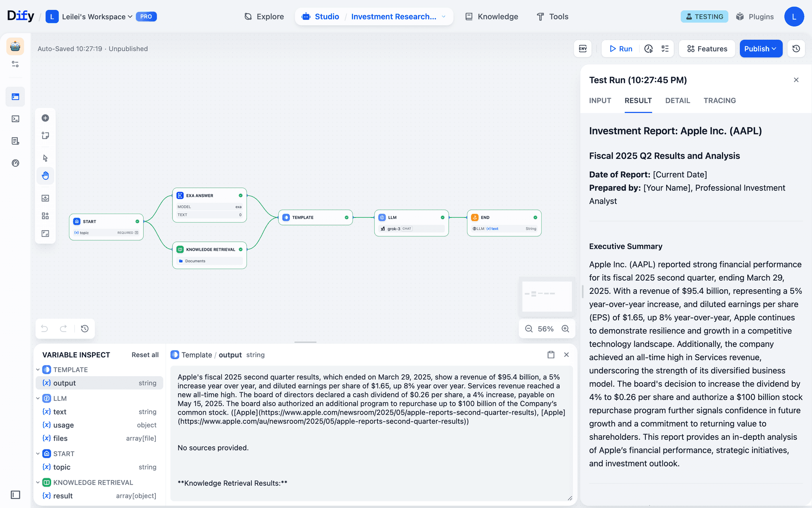Click Reset all in the Variable Inspect panel
The image size is (812, 508).
[x=145, y=354]
